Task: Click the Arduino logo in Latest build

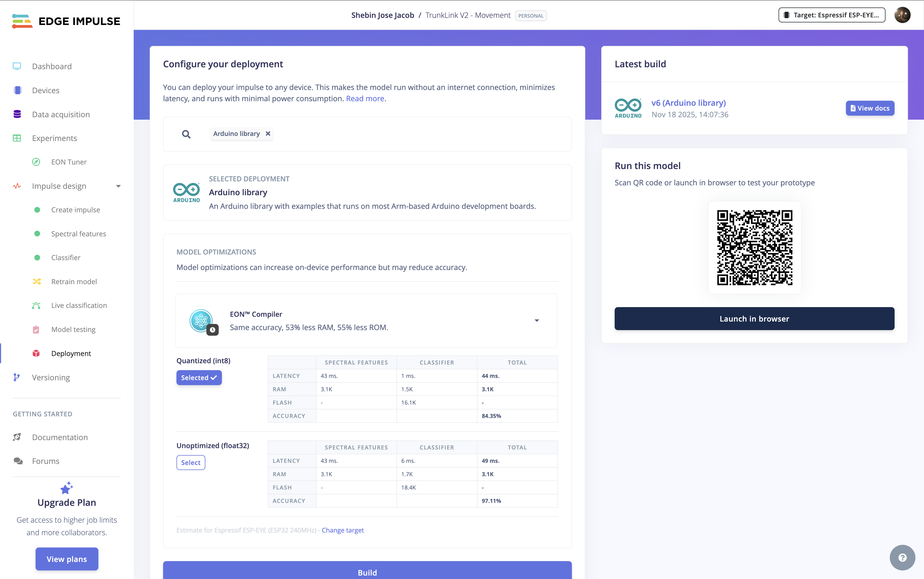Action: click(628, 108)
